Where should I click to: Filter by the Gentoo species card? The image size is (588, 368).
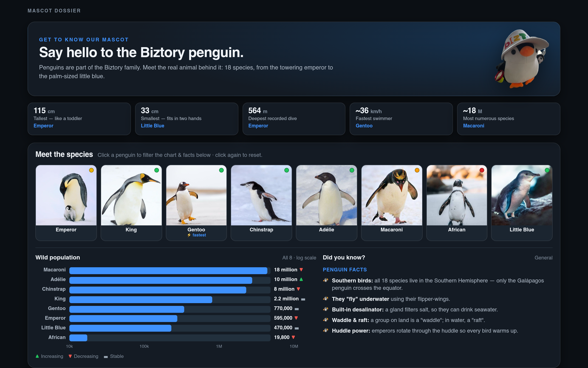pos(196,203)
